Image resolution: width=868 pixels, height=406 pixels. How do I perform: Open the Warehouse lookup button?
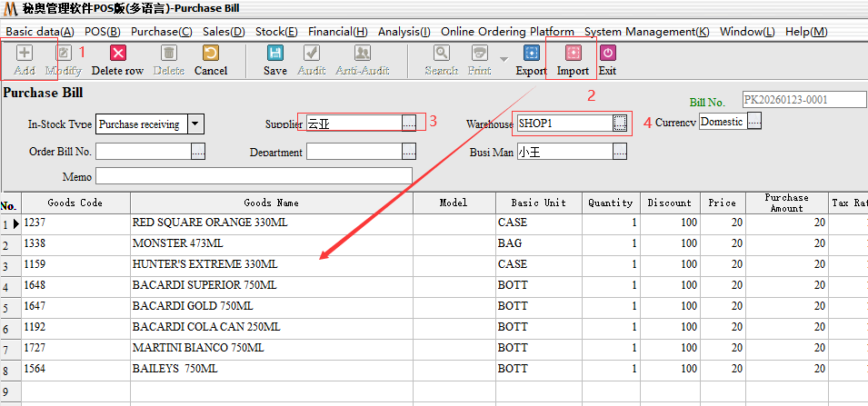pyautogui.click(x=620, y=123)
